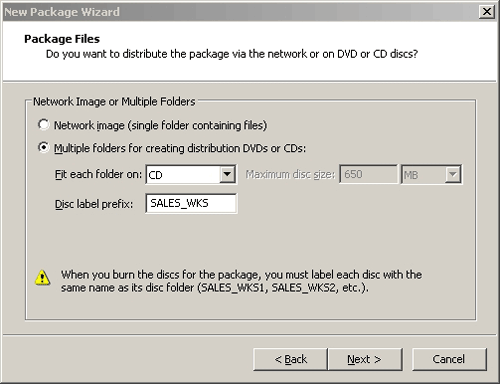Open the Fit each folder on dropdown
Viewport: 500px width, 384px height.
pos(227,174)
